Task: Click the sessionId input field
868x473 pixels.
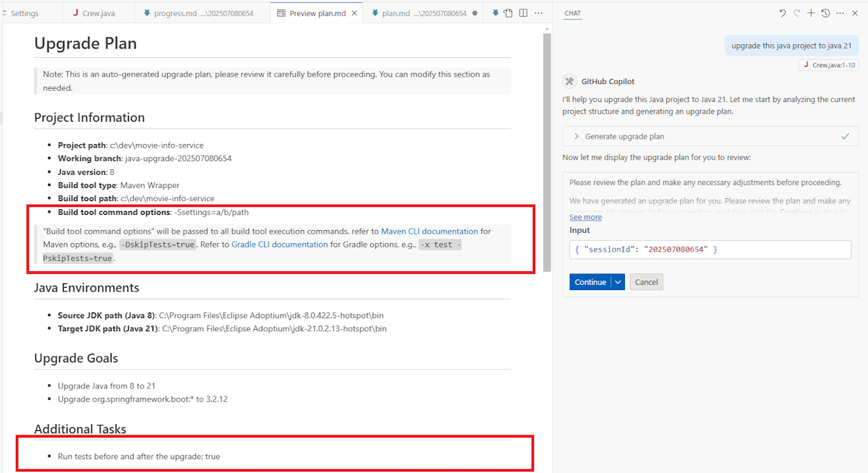Action: coord(709,250)
